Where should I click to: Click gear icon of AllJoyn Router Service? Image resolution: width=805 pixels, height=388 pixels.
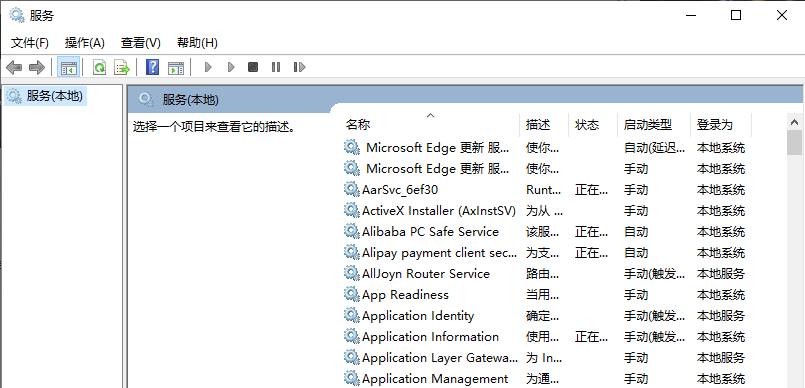point(351,274)
